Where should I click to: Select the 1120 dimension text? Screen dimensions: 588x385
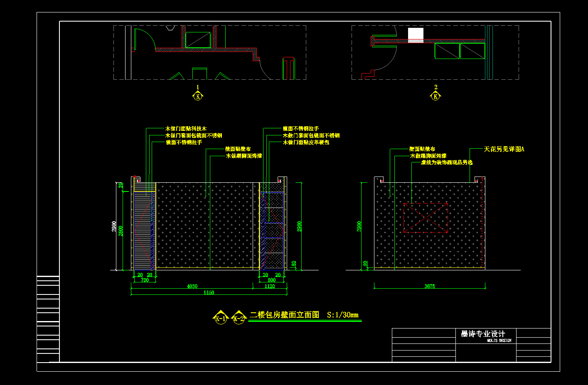[270, 286]
